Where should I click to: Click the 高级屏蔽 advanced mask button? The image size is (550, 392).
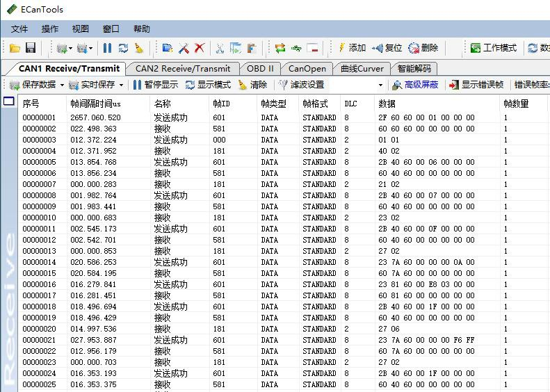[415, 85]
